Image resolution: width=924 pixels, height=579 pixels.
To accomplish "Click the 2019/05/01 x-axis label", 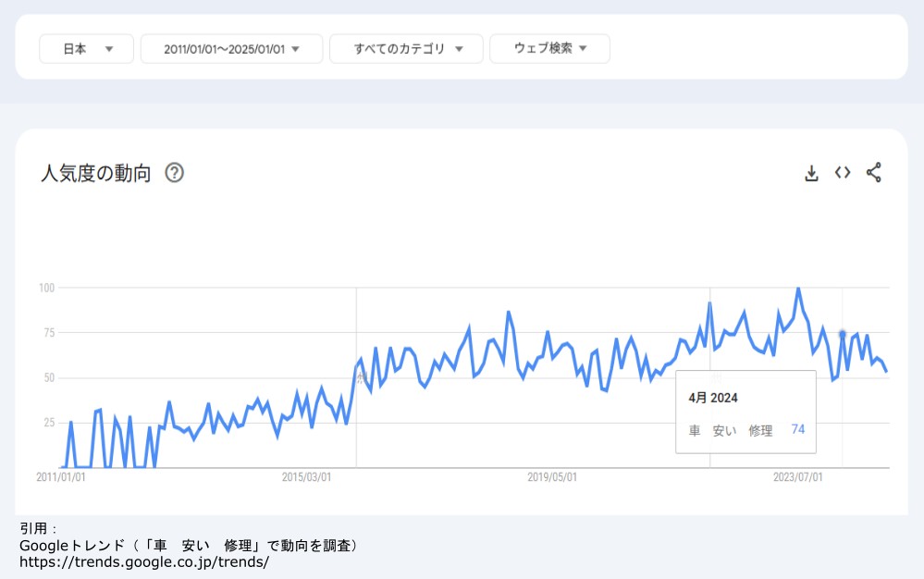I will (x=552, y=477).
